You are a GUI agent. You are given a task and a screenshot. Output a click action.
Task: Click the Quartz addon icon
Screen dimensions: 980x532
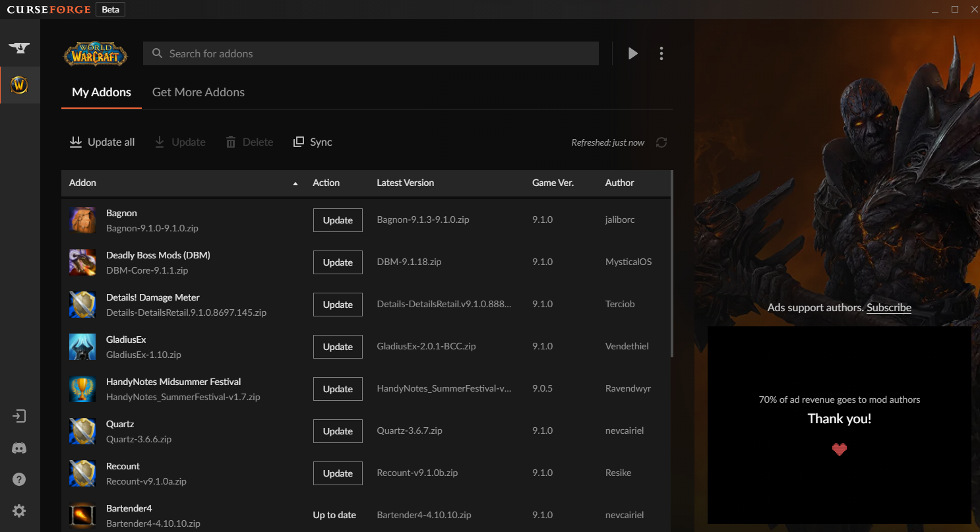point(82,431)
